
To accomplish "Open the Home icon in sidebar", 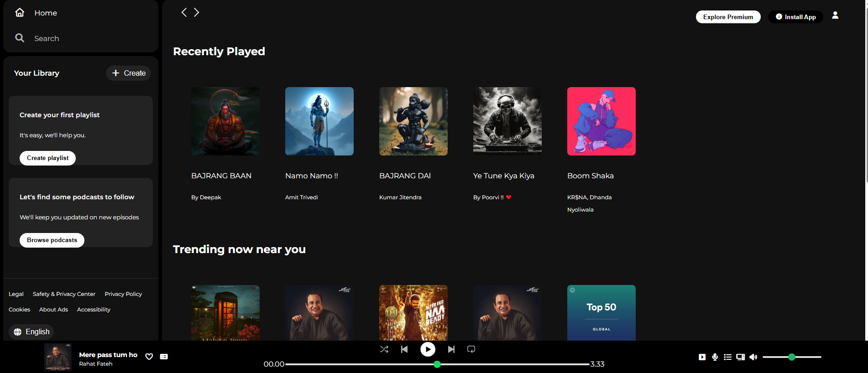I will (20, 12).
